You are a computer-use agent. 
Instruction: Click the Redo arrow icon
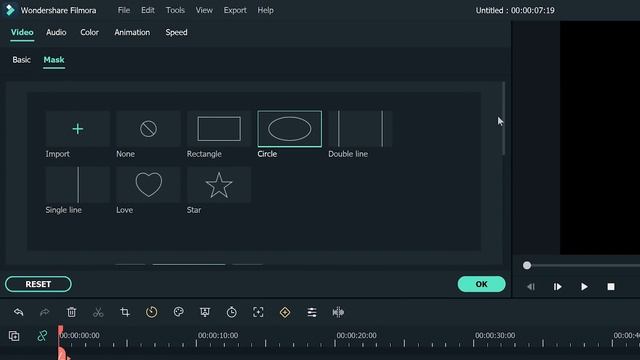pos(44,312)
